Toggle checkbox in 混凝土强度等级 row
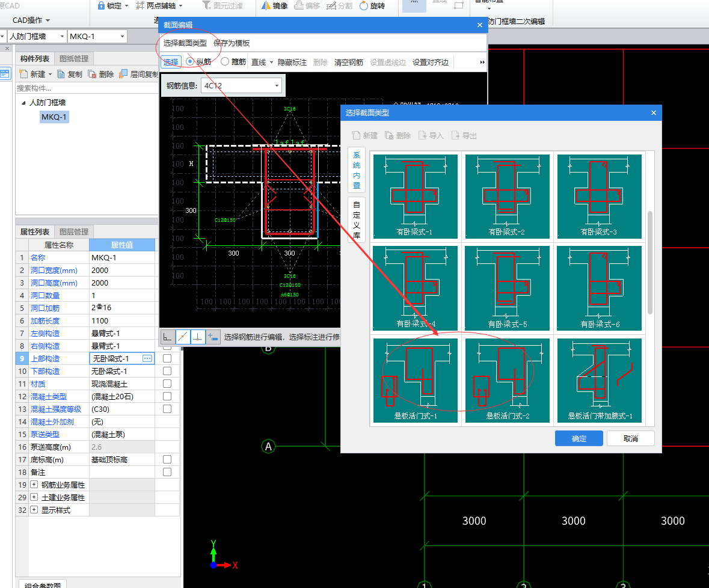 click(x=167, y=409)
